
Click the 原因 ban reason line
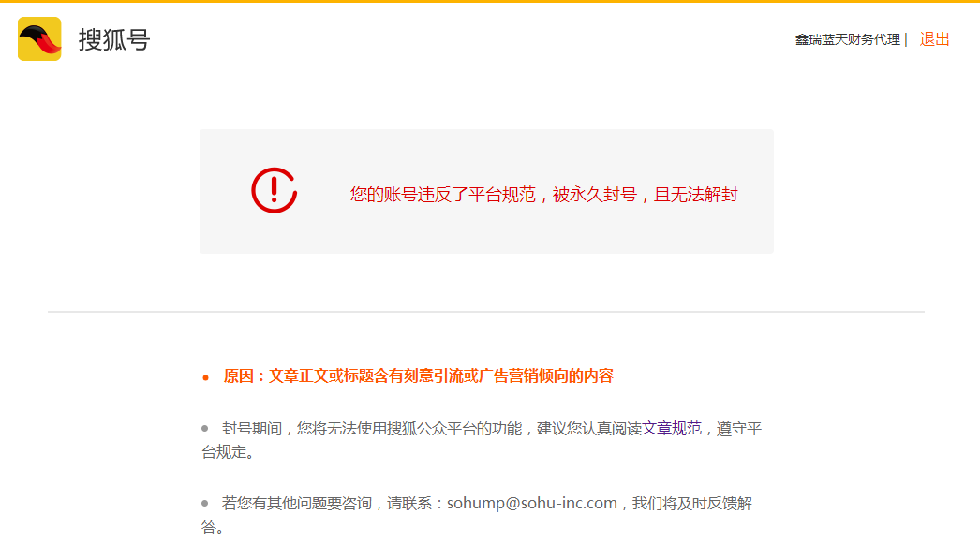coord(418,376)
